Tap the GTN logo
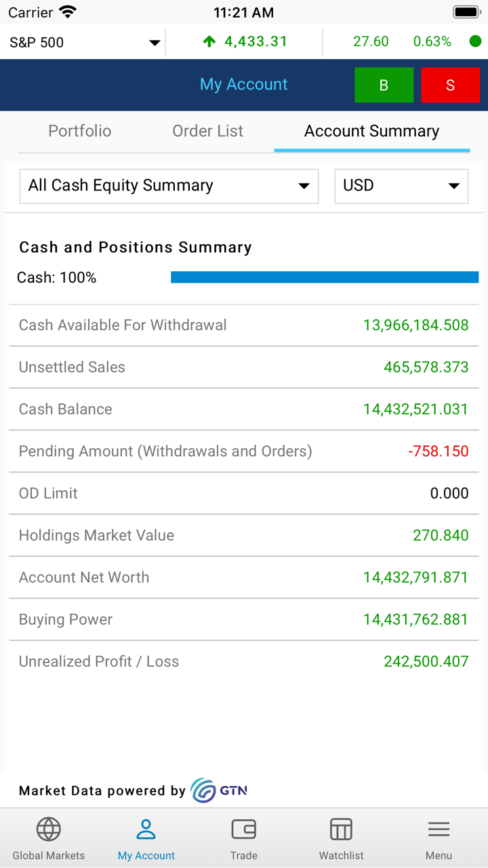The height and width of the screenshot is (868, 488). click(219, 791)
